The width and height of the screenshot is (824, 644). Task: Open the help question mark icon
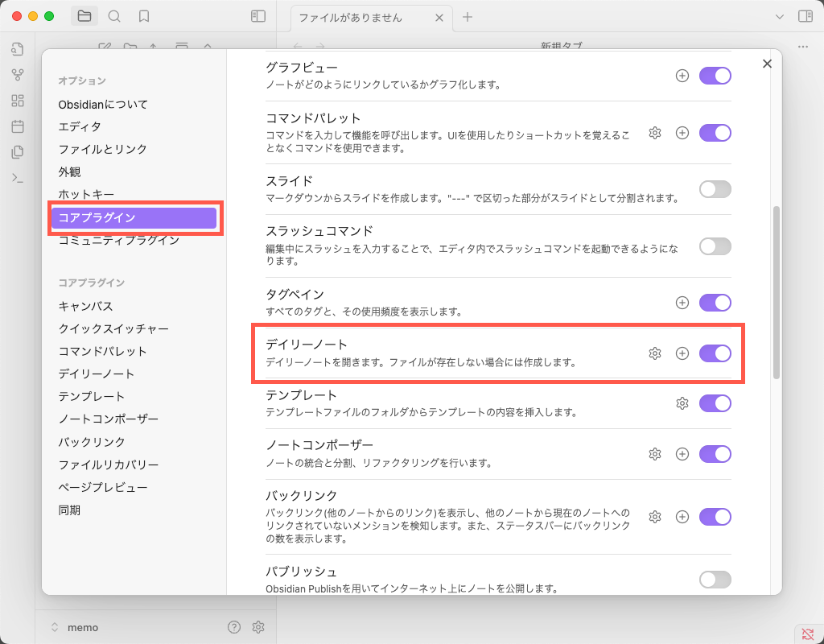point(234,626)
